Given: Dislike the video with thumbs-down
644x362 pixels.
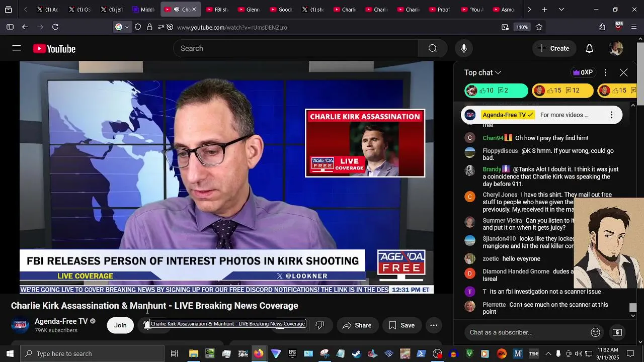Looking at the screenshot, I should (319, 325).
